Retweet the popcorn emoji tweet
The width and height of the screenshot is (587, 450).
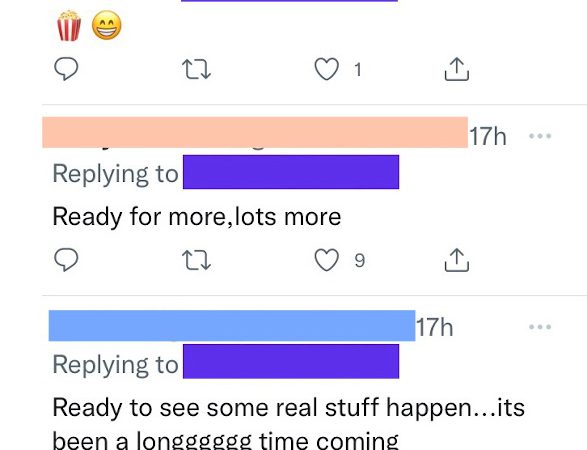coord(196,70)
